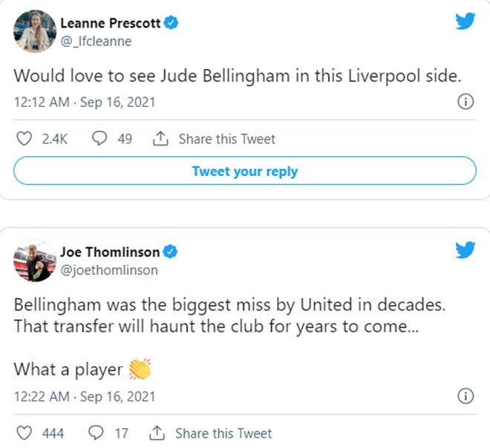
Task: Click Twitter bird logo on Leanne's tweet
Action: (x=465, y=21)
